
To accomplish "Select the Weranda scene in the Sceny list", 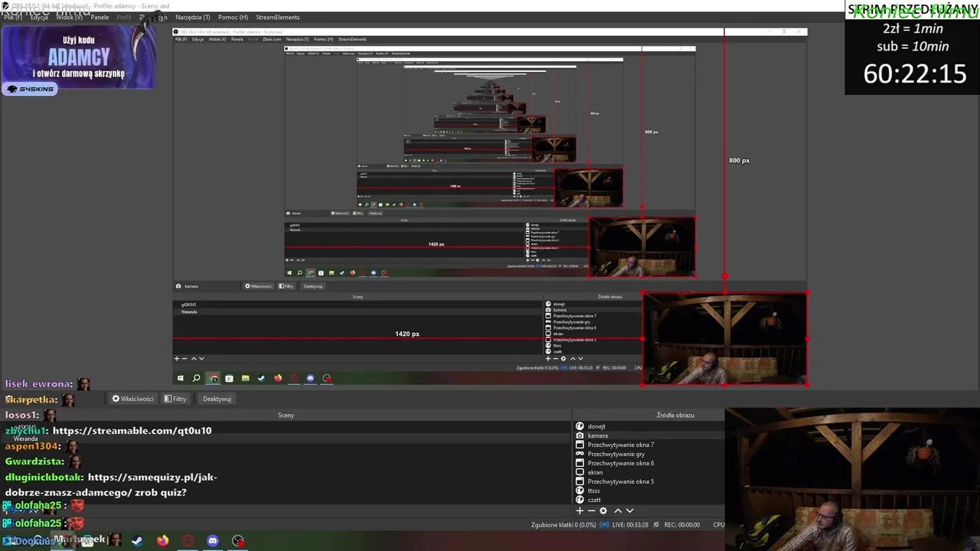I will coord(25,439).
